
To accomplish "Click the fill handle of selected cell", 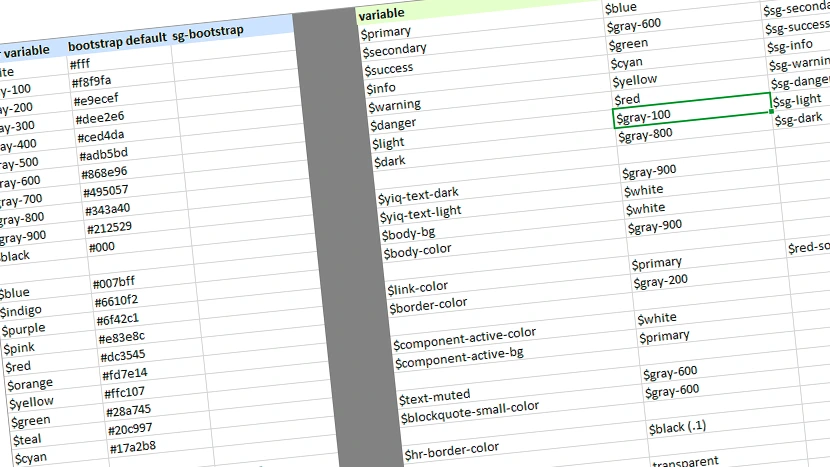I will [771, 111].
